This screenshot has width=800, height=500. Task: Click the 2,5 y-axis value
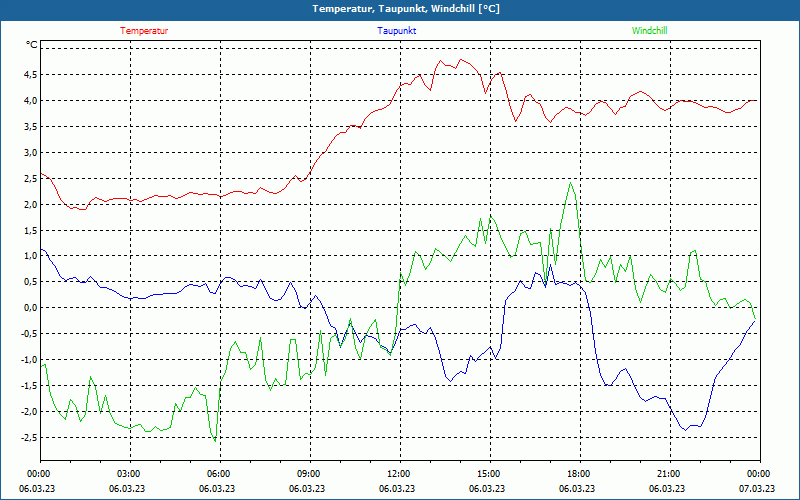(30, 179)
